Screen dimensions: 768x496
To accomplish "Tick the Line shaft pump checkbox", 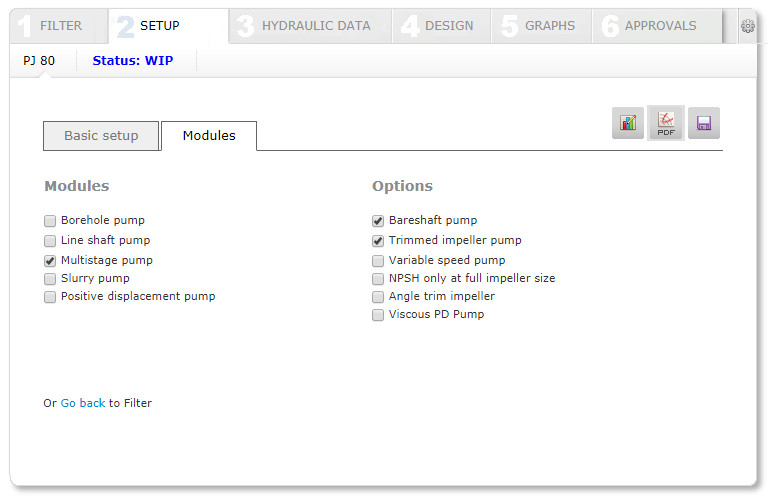I will (x=50, y=241).
